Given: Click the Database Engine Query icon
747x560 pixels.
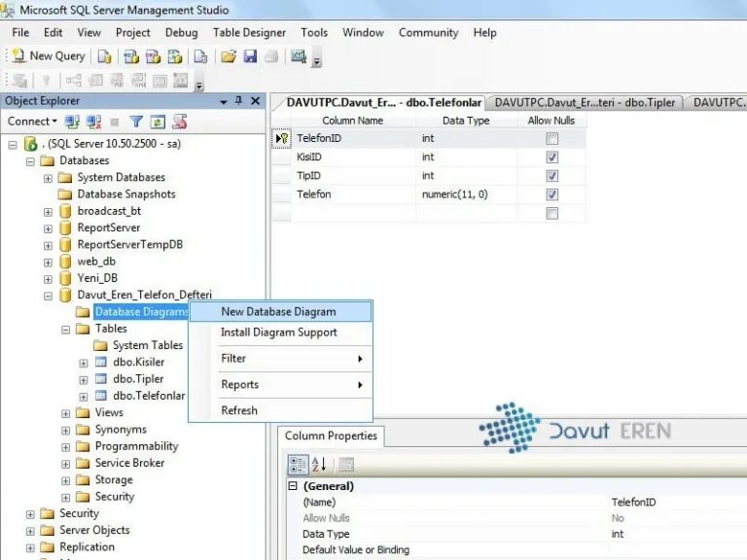Looking at the screenshot, I should pyautogui.click(x=104, y=56).
